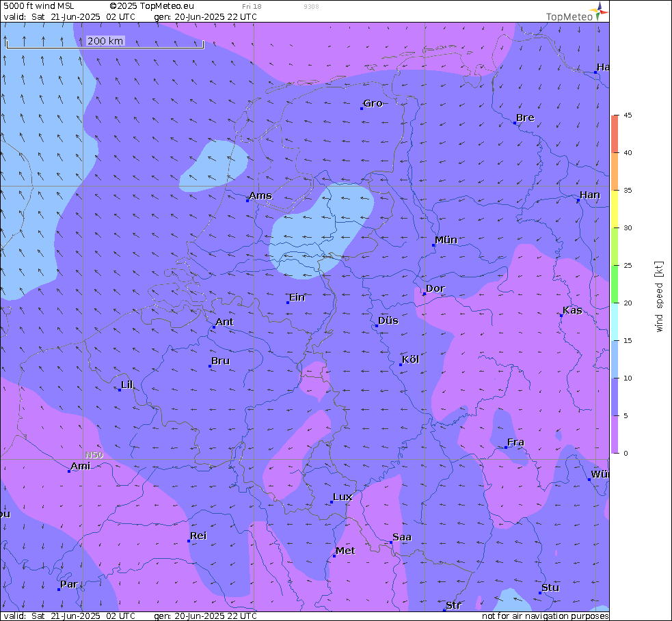This screenshot has height=621, width=672.
Task: Click the '5000 ft wind MSL' title
Action: coord(38,6)
